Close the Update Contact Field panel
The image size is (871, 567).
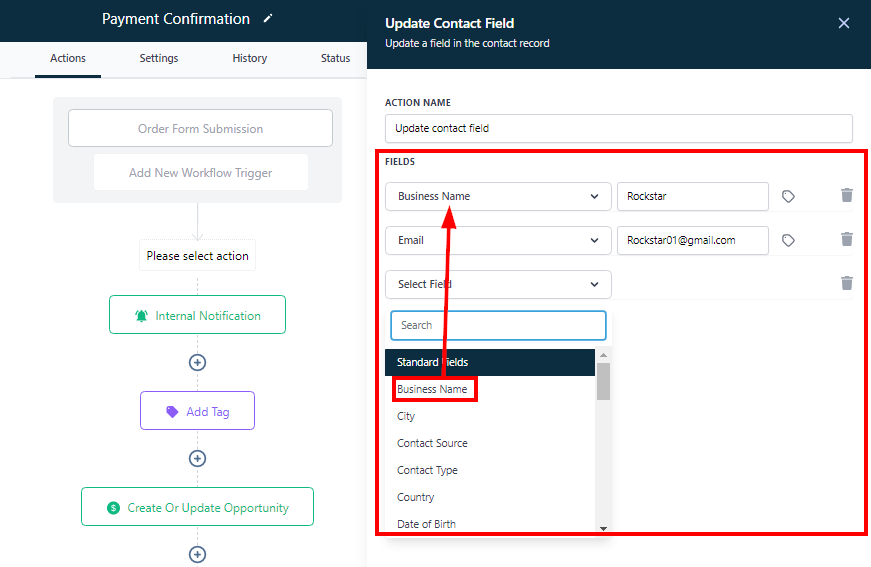(844, 23)
